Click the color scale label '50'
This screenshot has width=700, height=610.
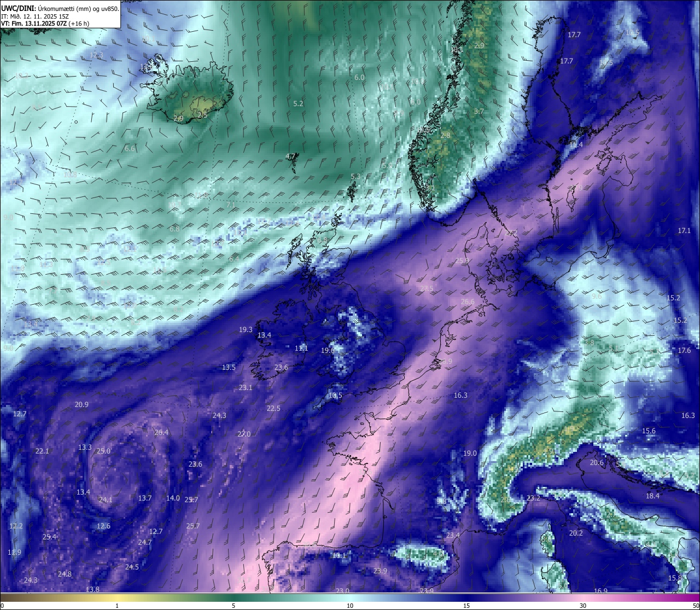[x=696, y=606]
